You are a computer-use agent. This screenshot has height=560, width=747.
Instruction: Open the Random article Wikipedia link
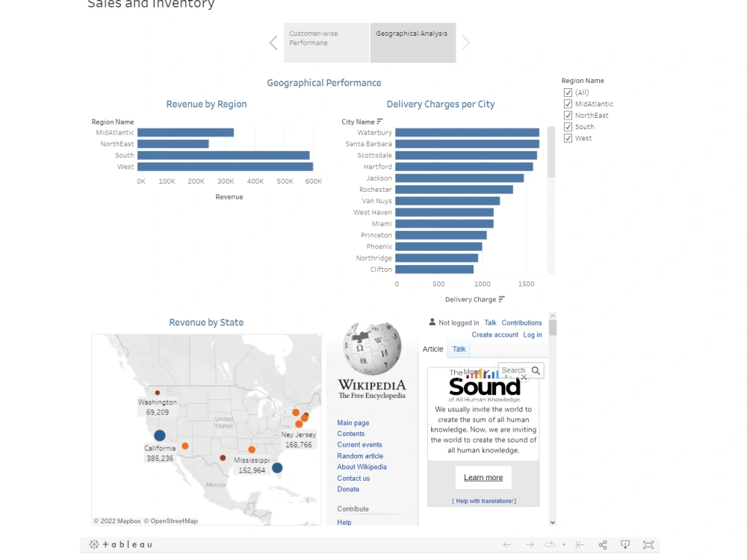click(x=360, y=455)
